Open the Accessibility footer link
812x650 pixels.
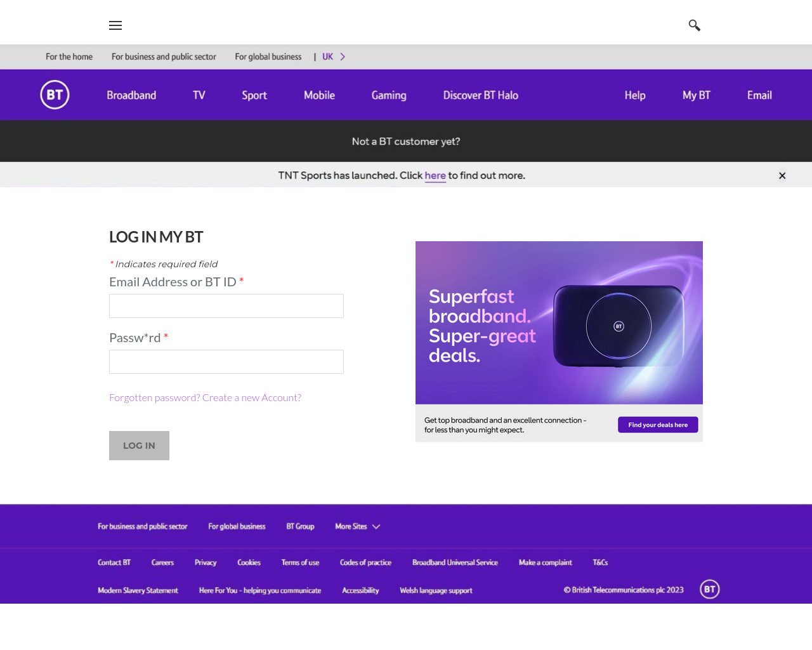[360, 590]
